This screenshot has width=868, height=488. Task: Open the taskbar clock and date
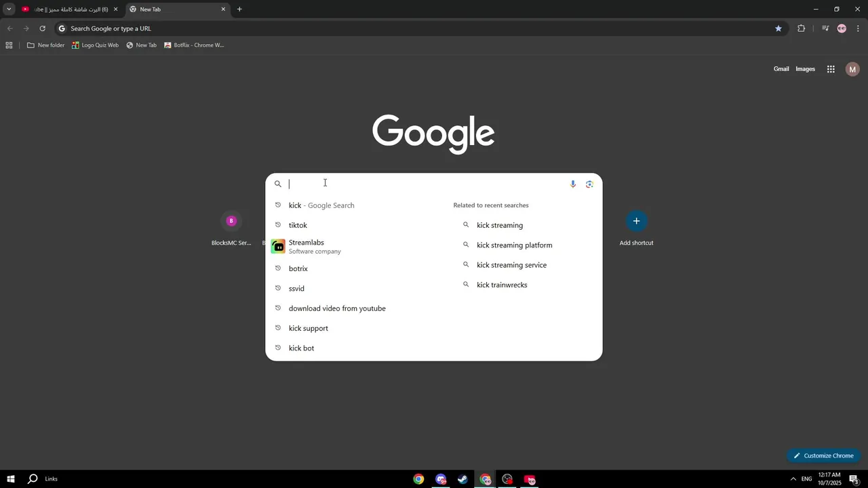[x=829, y=479]
